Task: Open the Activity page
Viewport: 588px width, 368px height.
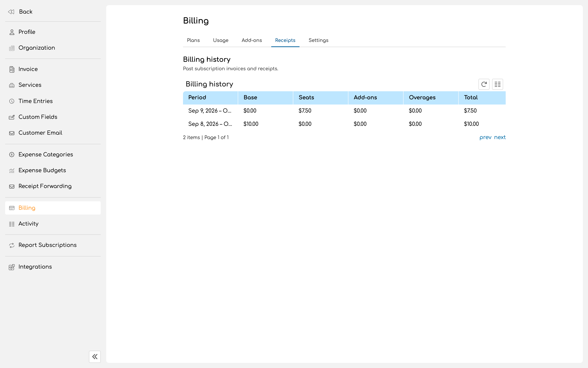Action: [x=53, y=224]
